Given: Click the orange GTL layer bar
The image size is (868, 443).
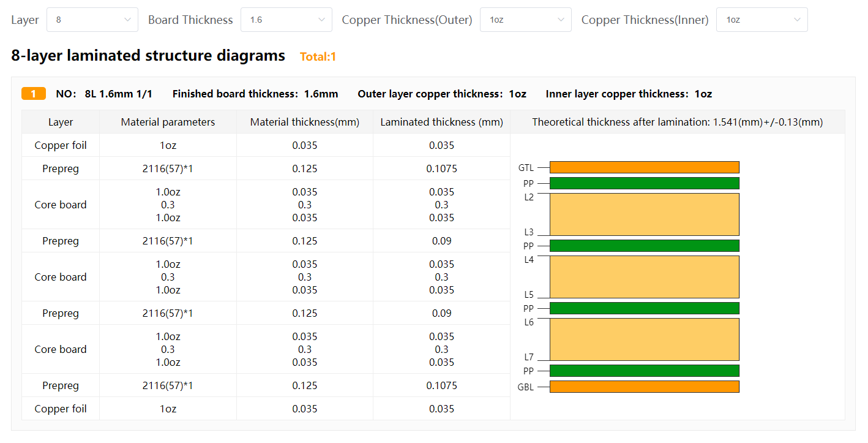Looking at the screenshot, I should click(x=644, y=167).
